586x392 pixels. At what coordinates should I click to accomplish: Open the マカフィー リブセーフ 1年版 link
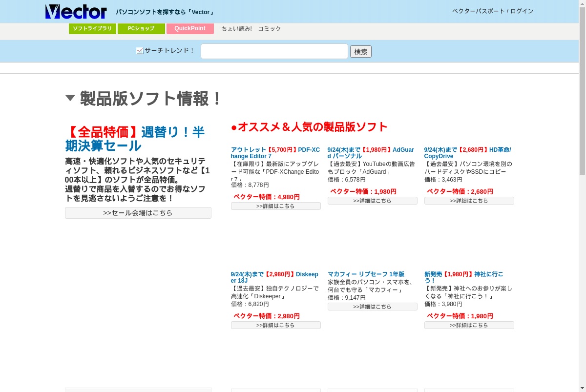366,274
